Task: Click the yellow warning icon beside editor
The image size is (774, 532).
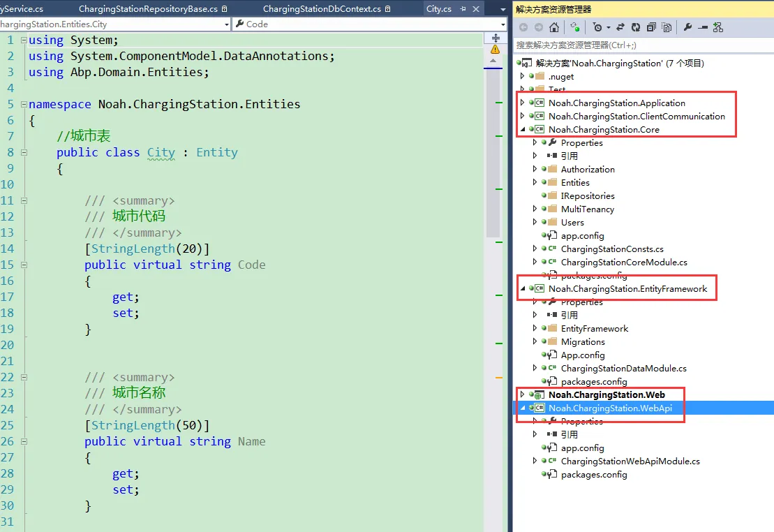Action: (495, 50)
